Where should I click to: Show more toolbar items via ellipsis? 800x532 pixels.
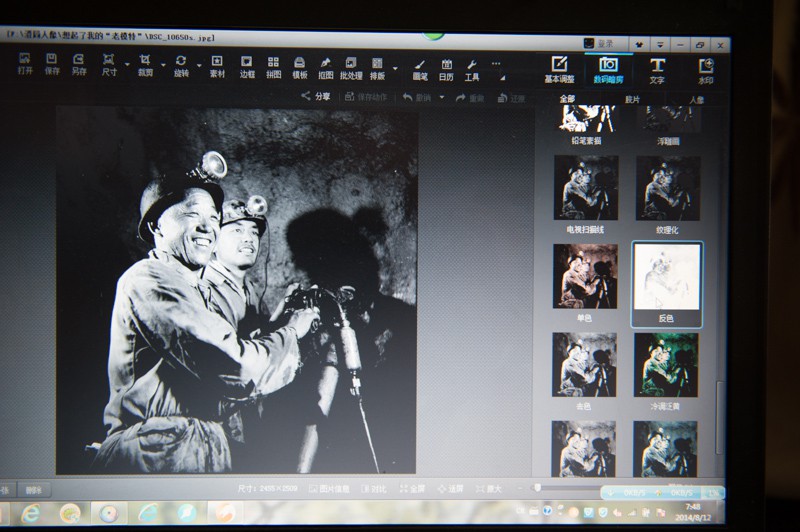pos(496,64)
